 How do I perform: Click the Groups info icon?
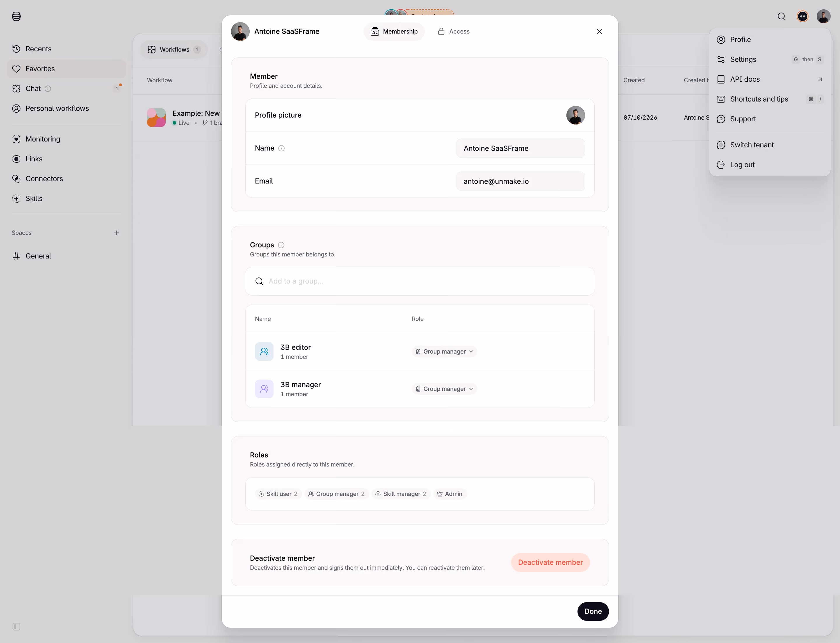(281, 245)
